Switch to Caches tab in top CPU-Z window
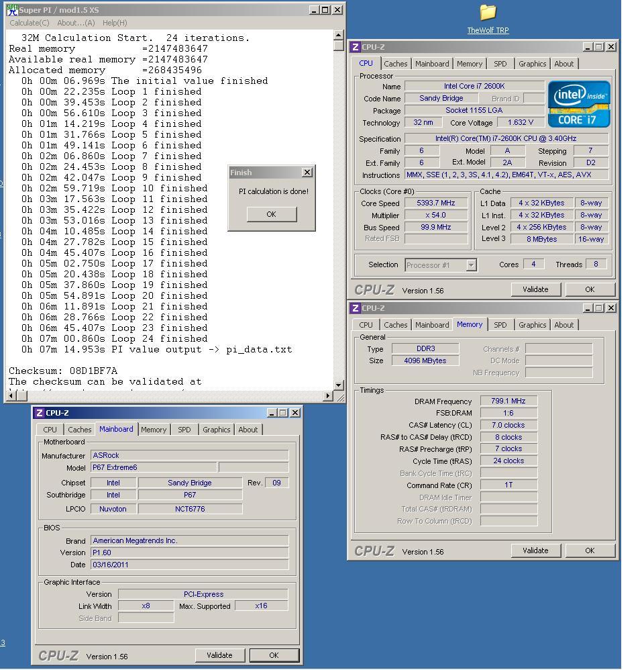The image size is (644, 670). pos(395,64)
